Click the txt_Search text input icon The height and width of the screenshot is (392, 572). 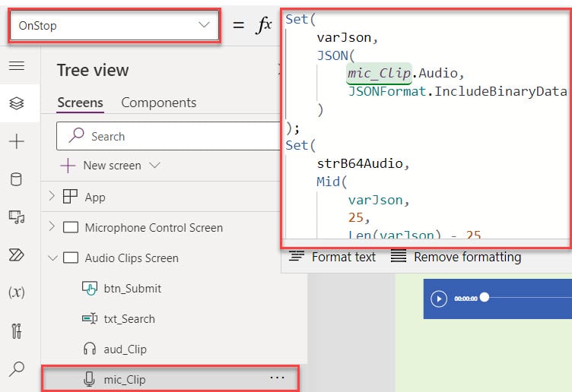(x=90, y=319)
